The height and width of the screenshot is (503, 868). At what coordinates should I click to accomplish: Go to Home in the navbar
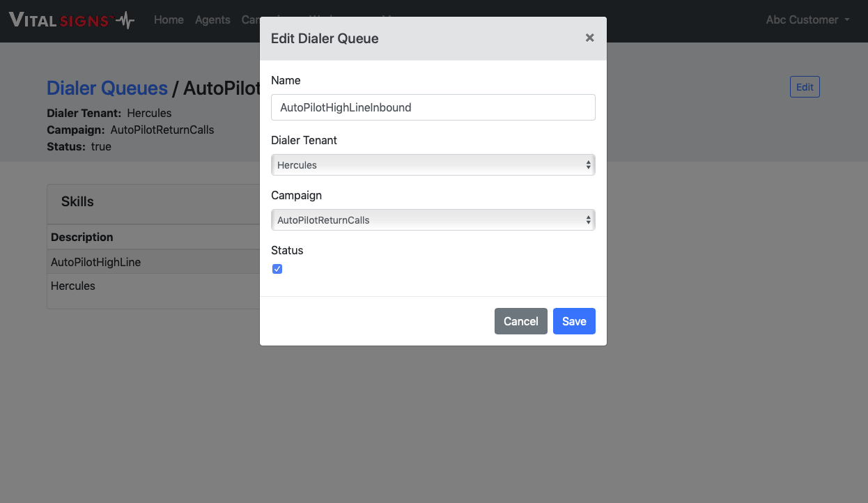point(169,20)
